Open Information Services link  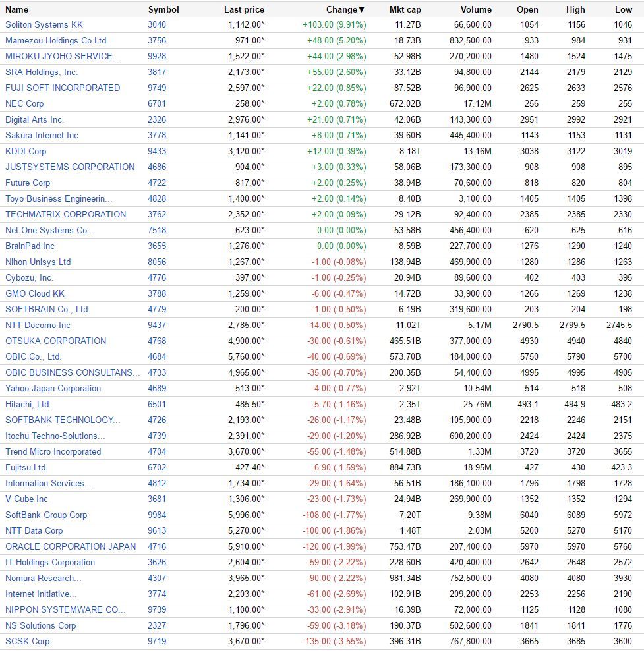click(x=49, y=483)
